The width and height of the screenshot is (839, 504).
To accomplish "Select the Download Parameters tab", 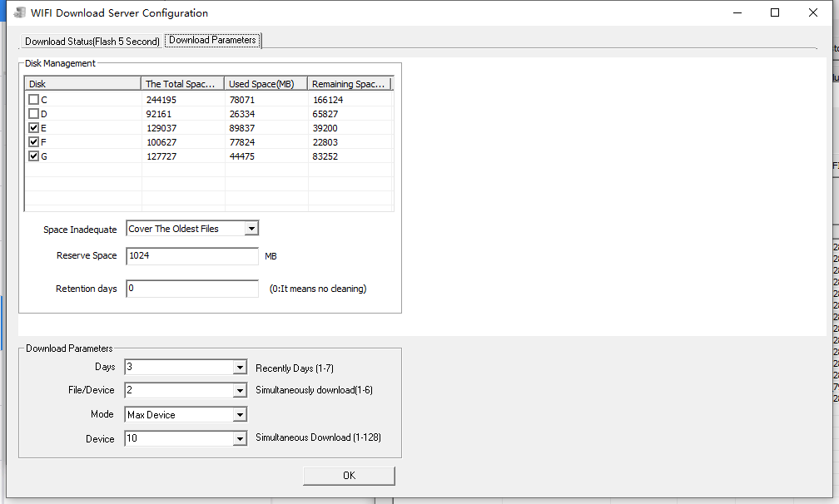I will 213,40.
